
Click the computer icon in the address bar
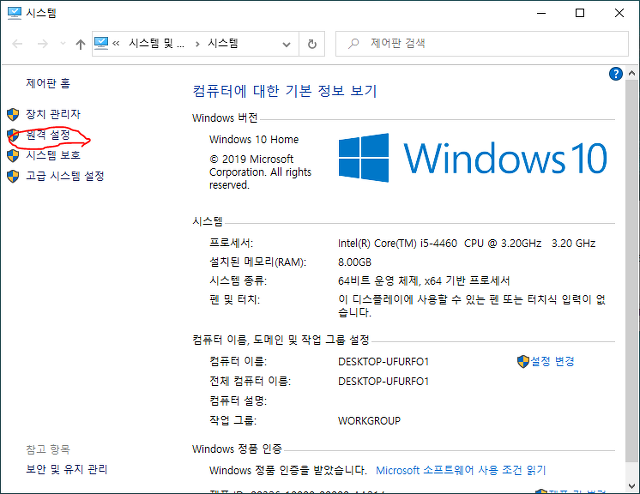101,43
